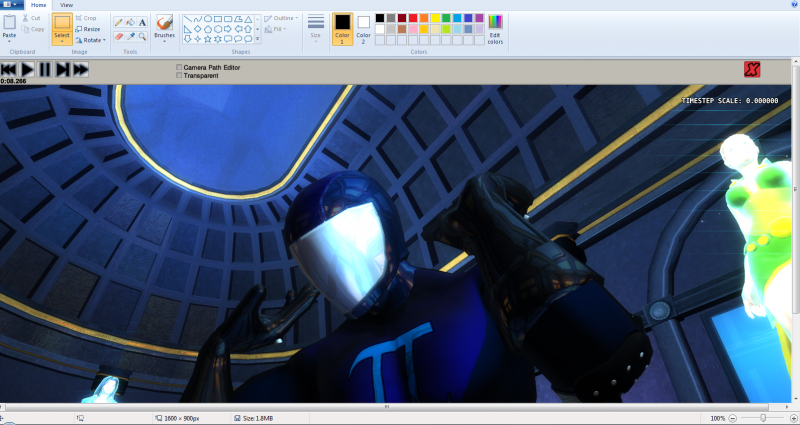Switch to the Home ribbon tab

coord(38,5)
